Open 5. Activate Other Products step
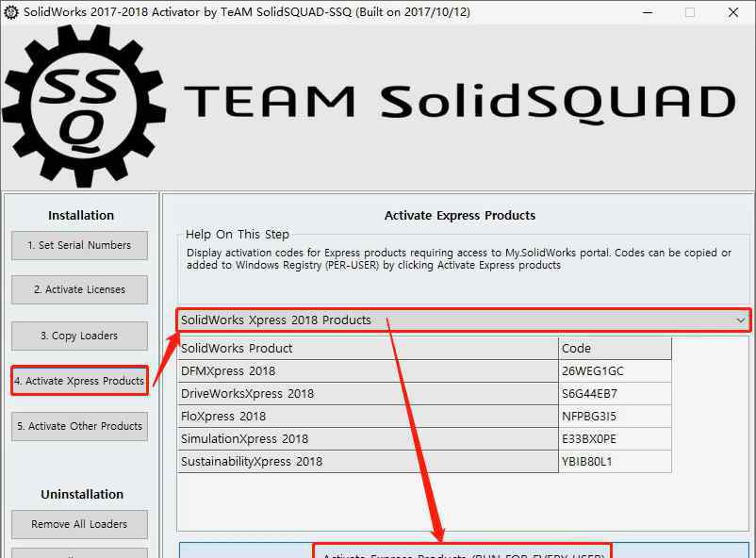The image size is (756, 558). (79, 426)
